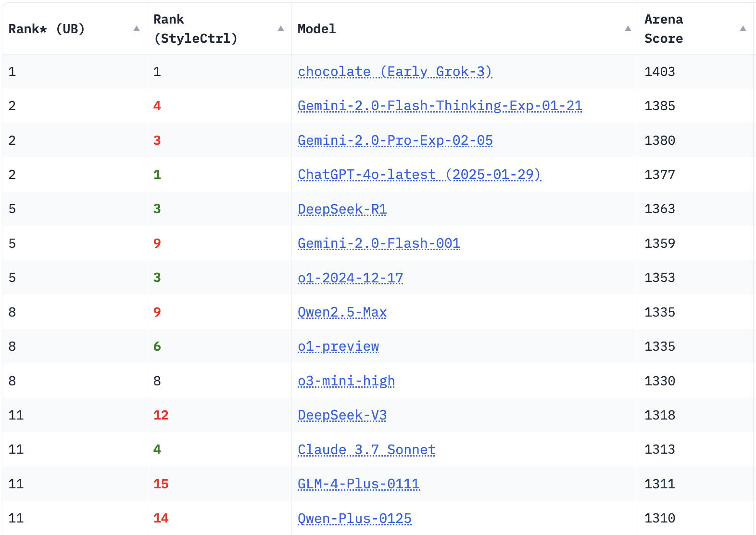This screenshot has height=535, width=756.
Task: Click the Rank* (UB) header text
Action: [47, 29]
